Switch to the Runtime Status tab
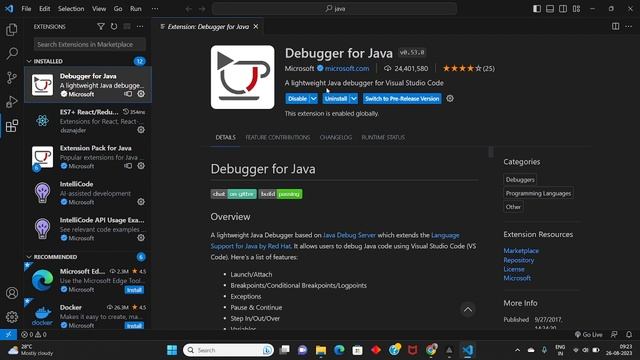Screen dimensions: 640x360 click(x=383, y=138)
